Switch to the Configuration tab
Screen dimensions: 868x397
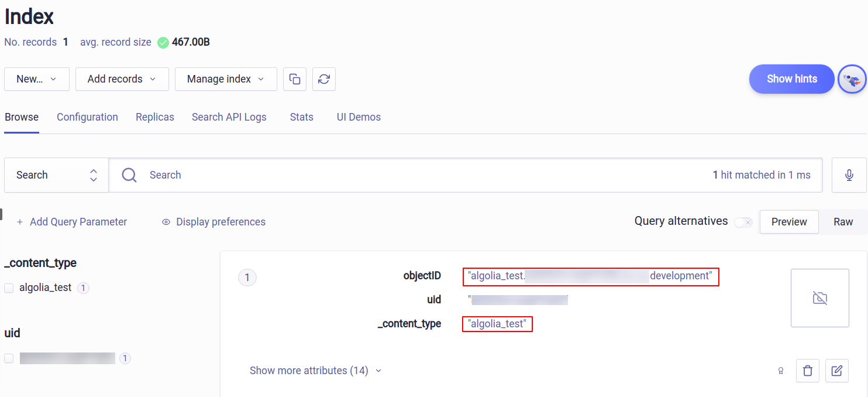point(87,117)
